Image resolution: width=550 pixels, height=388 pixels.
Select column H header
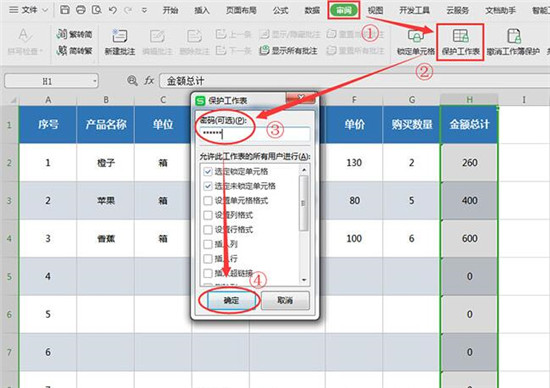point(469,100)
